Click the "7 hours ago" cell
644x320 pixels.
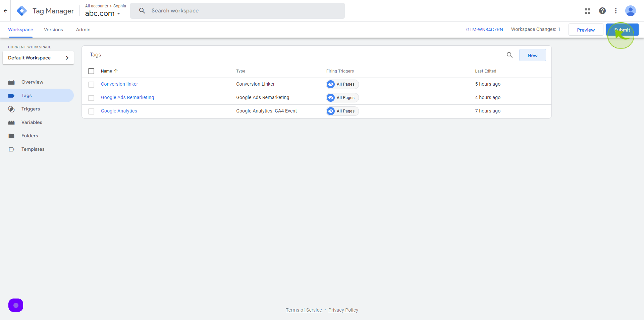pyautogui.click(x=488, y=111)
